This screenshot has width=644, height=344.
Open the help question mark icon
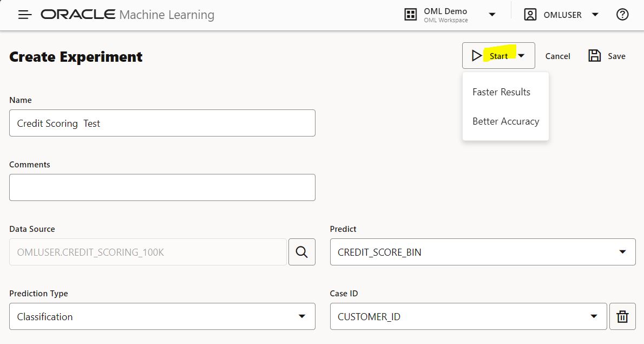coord(622,15)
